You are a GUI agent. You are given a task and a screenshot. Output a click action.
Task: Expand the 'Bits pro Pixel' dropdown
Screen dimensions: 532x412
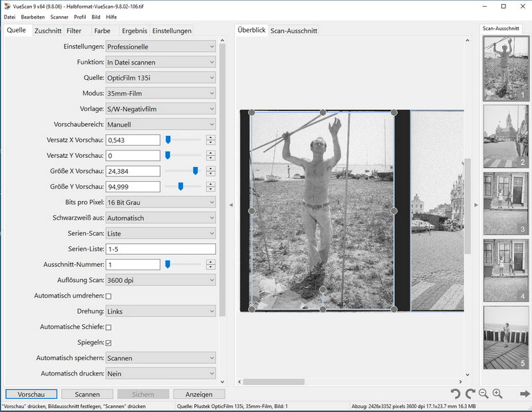click(x=160, y=202)
